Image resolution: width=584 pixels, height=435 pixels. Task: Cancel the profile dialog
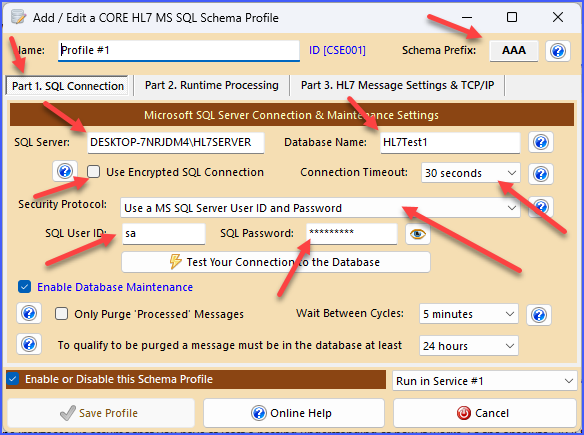(485, 413)
